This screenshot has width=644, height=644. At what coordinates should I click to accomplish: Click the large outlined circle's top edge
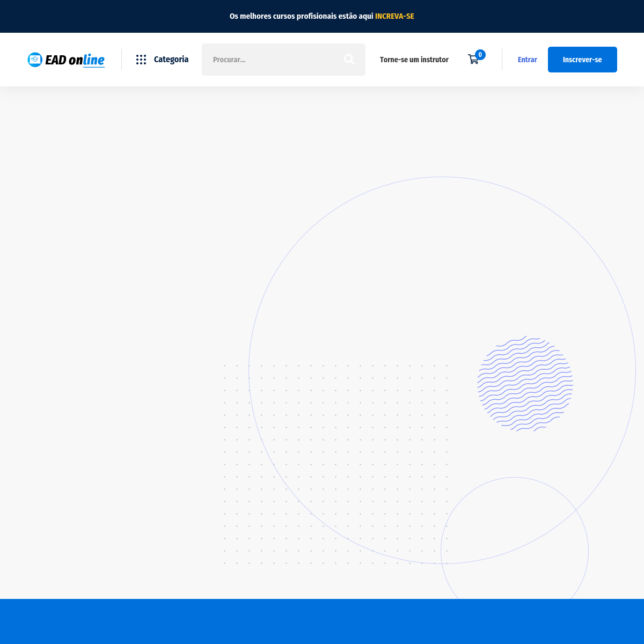pyautogui.click(x=442, y=177)
